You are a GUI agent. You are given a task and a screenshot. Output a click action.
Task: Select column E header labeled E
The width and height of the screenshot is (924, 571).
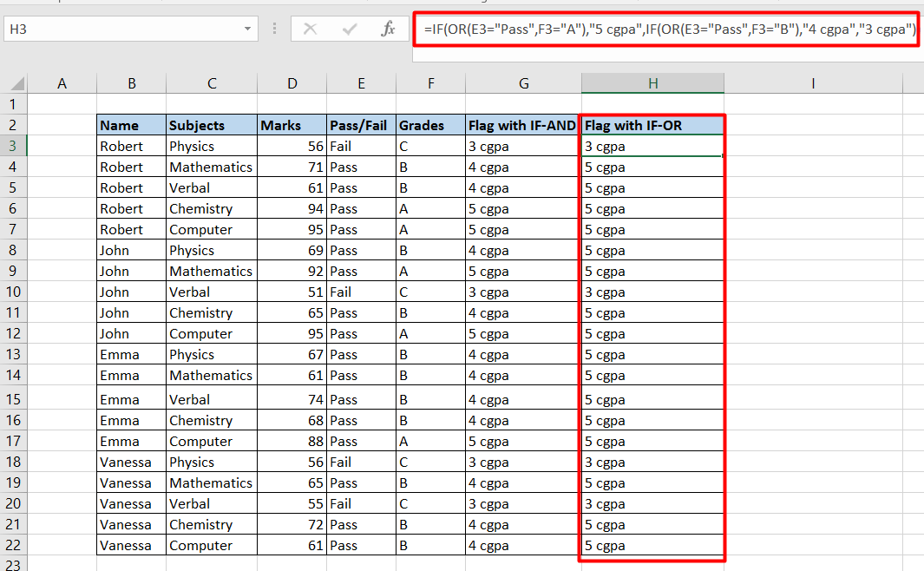(361, 82)
